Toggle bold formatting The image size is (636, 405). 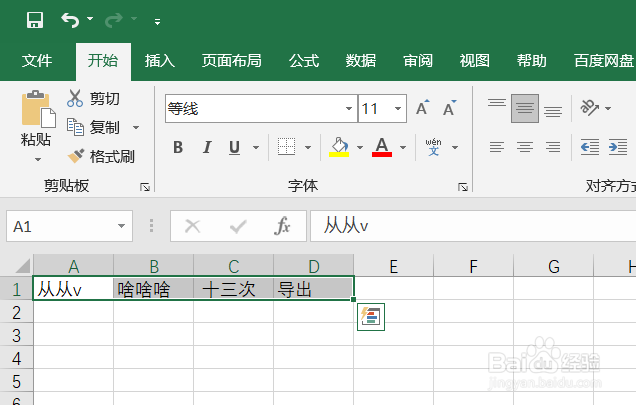178,147
